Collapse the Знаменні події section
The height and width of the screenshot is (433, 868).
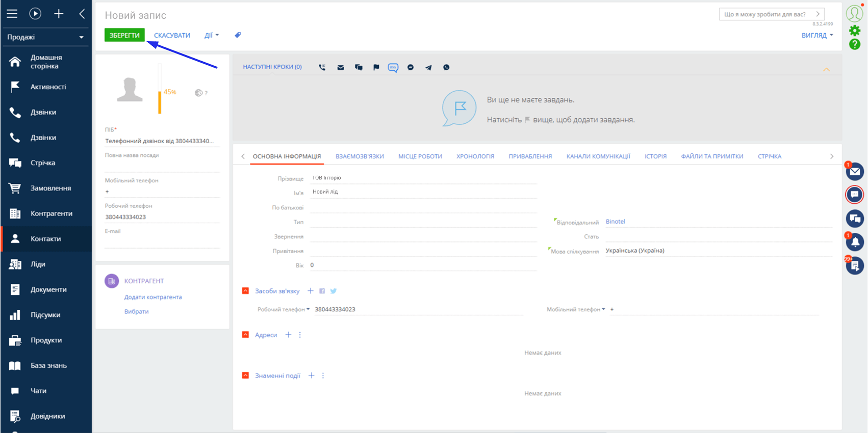click(x=245, y=375)
